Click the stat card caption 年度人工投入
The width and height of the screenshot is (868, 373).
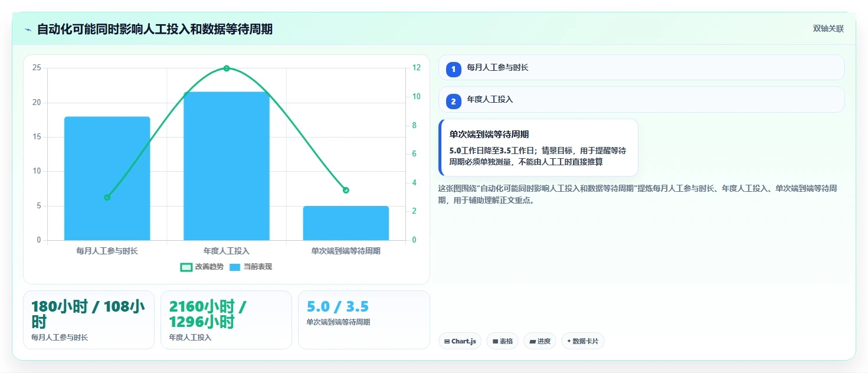190,338
